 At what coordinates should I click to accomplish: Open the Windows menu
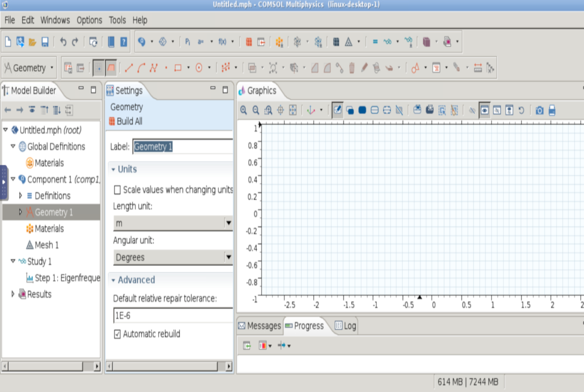tap(55, 20)
